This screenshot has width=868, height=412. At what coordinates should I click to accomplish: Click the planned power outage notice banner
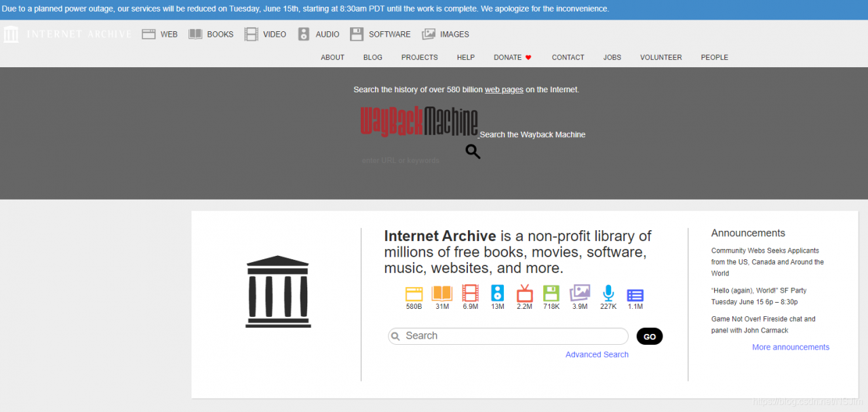[434, 10]
